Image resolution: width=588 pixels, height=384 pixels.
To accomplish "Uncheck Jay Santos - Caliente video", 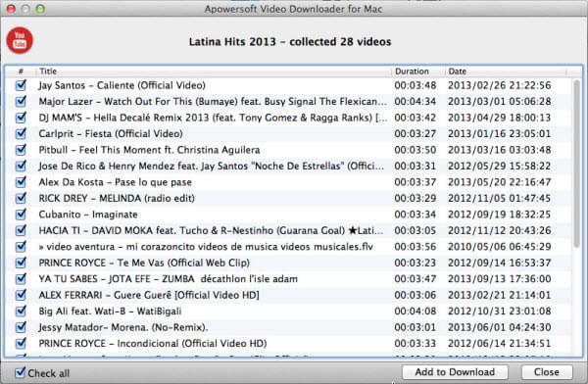I will tap(21, 85).
